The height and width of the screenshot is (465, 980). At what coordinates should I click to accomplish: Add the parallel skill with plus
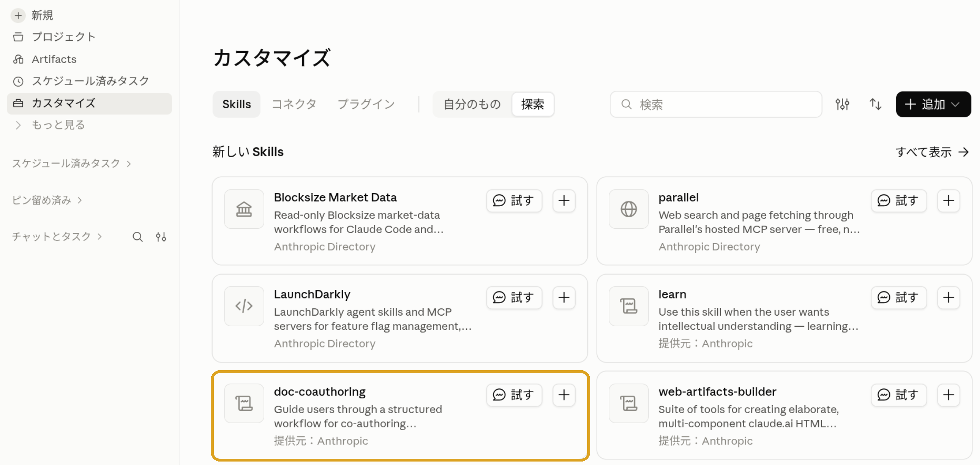coord(948,201)
